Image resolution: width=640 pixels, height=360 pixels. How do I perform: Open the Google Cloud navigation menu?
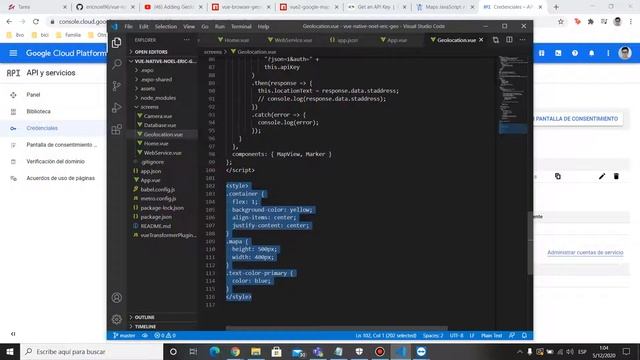[x=13, y=53]
